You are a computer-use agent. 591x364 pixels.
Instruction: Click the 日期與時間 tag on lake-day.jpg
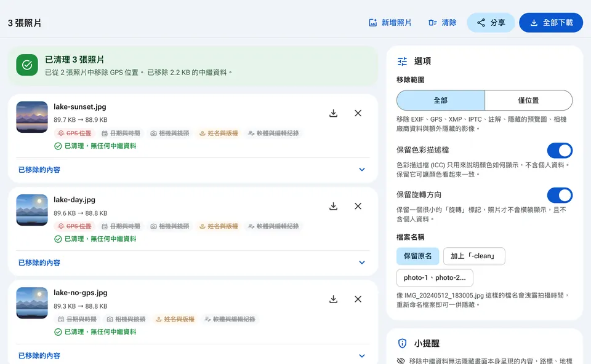click(x=121, y=226)
